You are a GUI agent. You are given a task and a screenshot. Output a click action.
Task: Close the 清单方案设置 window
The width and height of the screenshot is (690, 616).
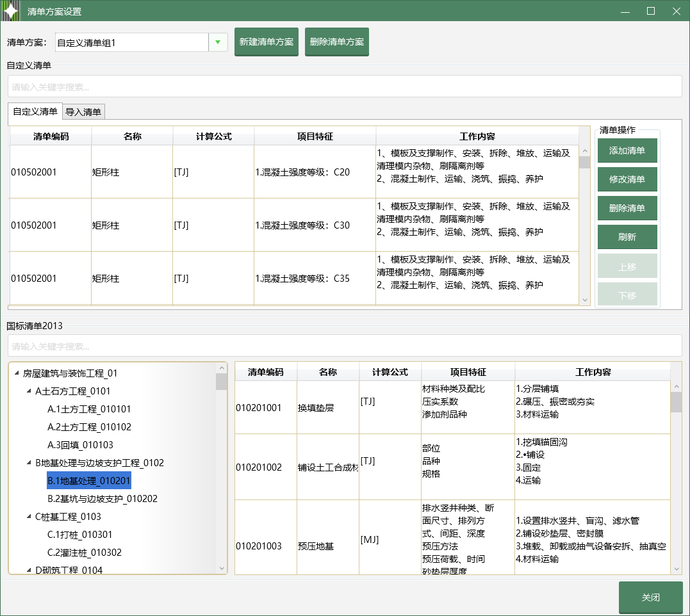click(x=677, y=12)
